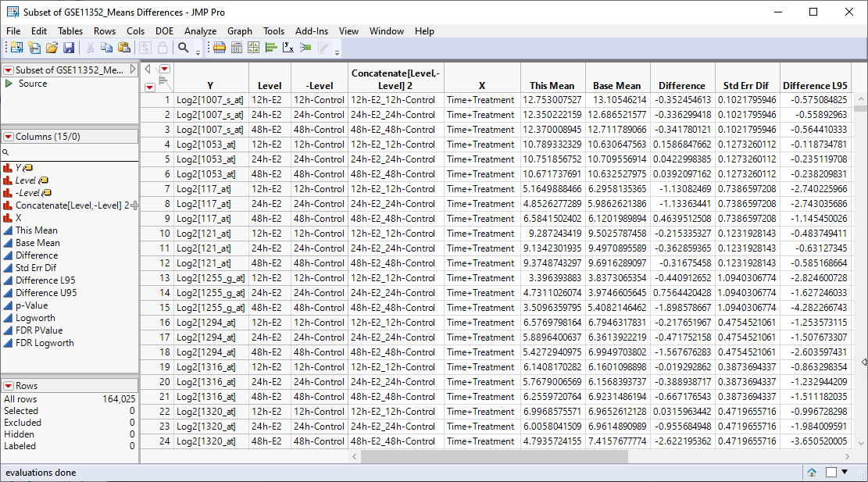Click the New Data Table toolbar icon
Viewport: 868px width, 482px height.
pos(16,48)
